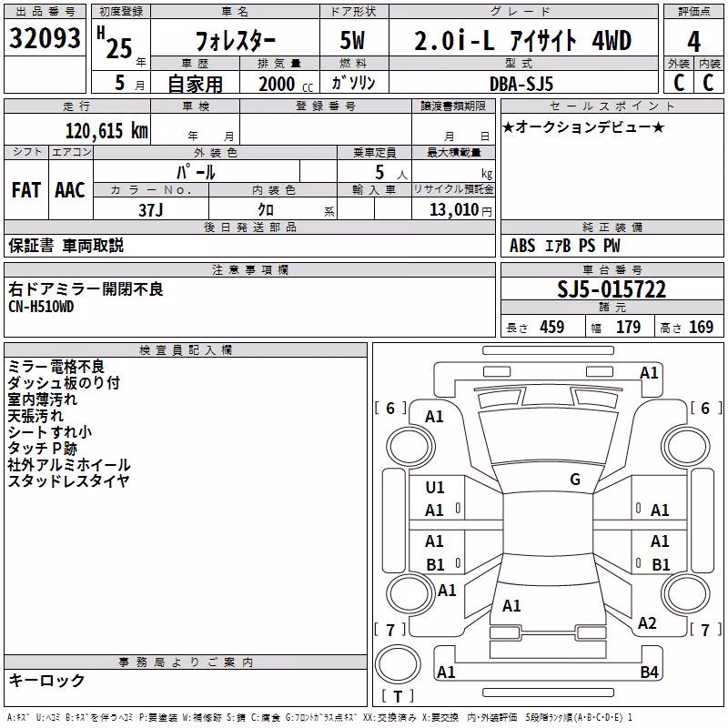Select the A1 mark on the rear hatch
The image size is (728, 728).
(511, 606)
